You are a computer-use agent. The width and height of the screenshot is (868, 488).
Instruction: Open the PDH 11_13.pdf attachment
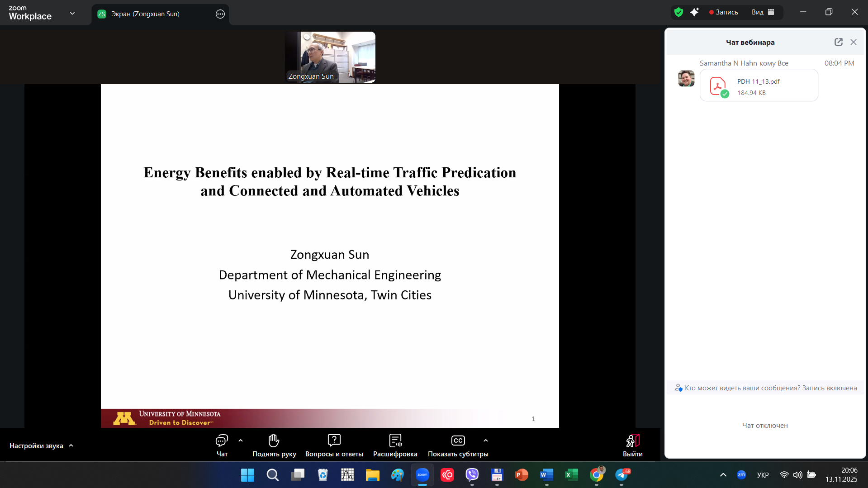759,86
